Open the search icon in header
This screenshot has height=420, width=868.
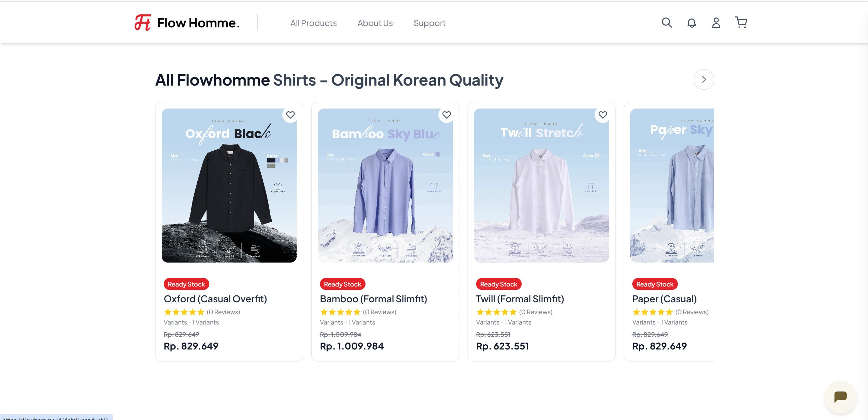click(x=667, y=23)
